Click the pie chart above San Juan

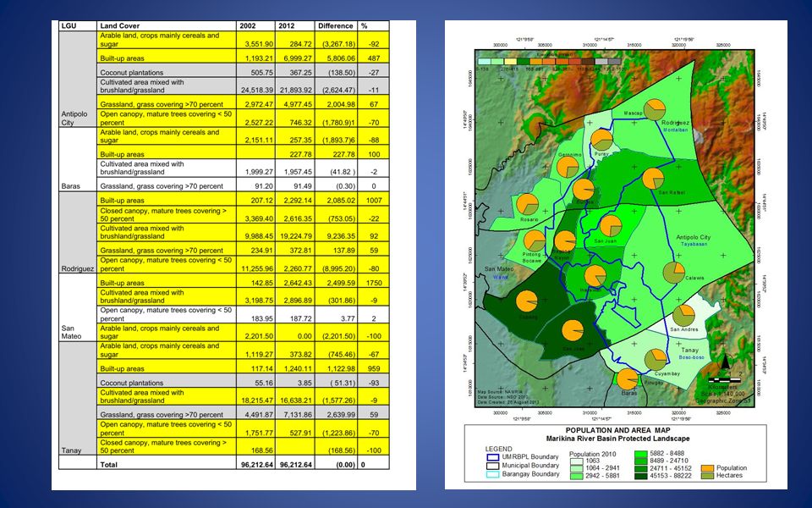(x=611, y=226)
